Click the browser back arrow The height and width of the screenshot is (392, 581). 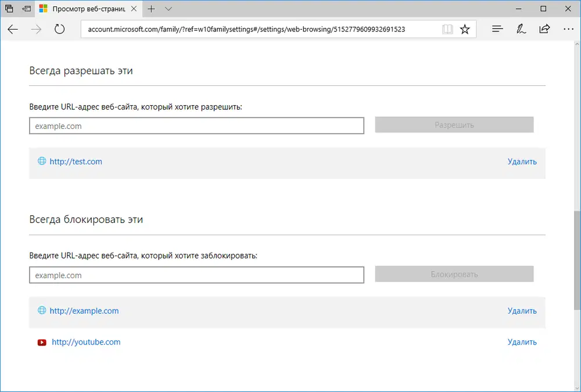coord(13,29)
